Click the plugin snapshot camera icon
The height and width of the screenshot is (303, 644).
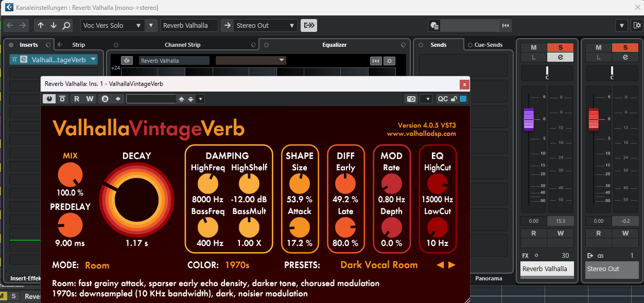click(x=411, y=99)
